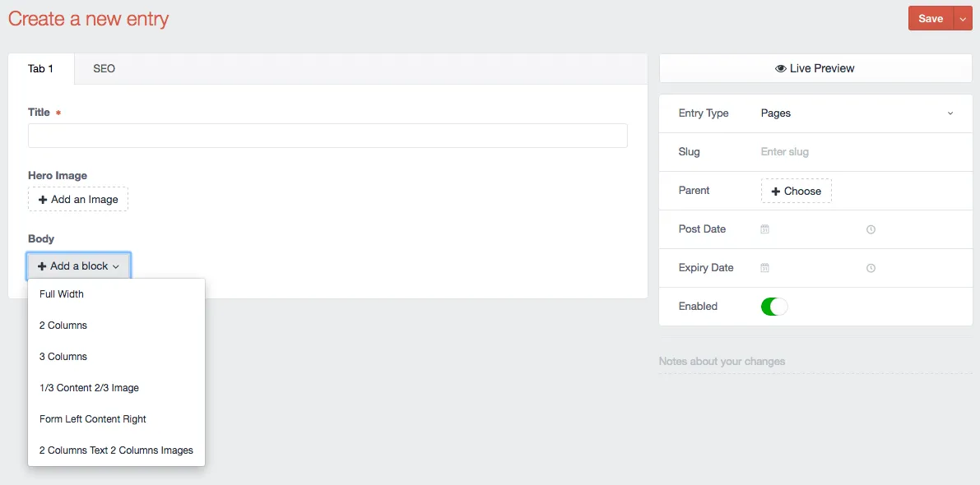Toggle the Enabled switch off

click(x=774, y=307)
